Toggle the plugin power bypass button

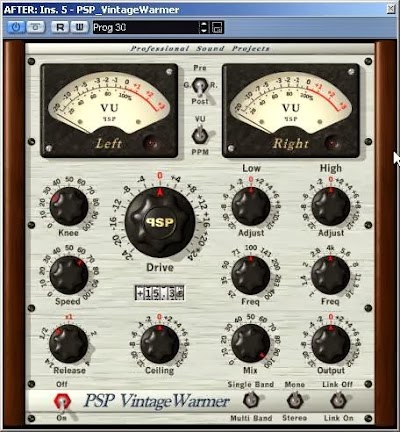pos(16,27)
